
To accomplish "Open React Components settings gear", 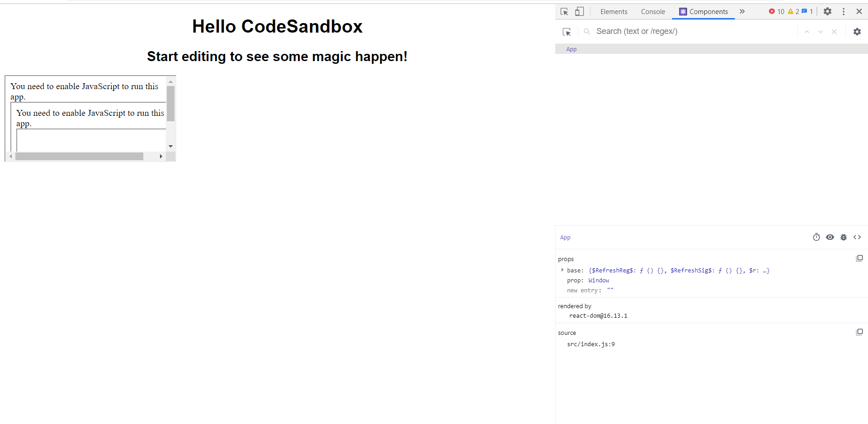I will (857, 32).
